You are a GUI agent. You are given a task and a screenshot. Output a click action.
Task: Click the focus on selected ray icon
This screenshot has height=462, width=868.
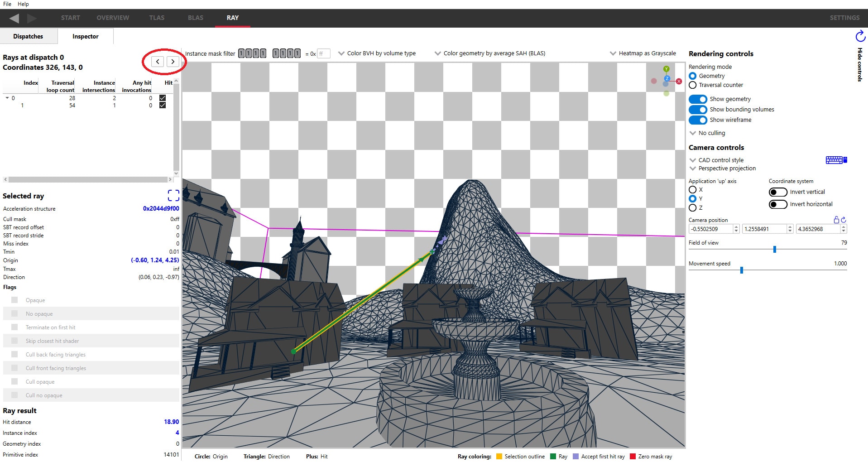pyautogui.click(x=173, y=195)
